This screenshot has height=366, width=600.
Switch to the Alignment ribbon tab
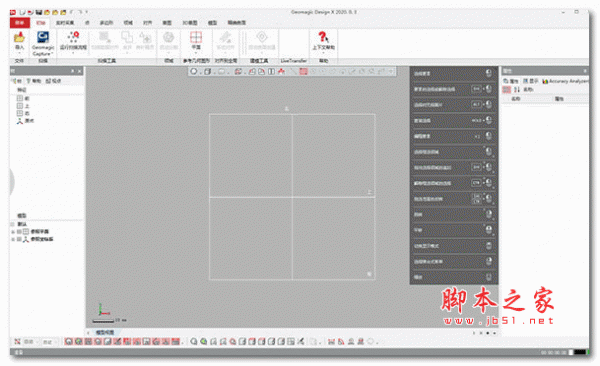click(x=147, y=23)
